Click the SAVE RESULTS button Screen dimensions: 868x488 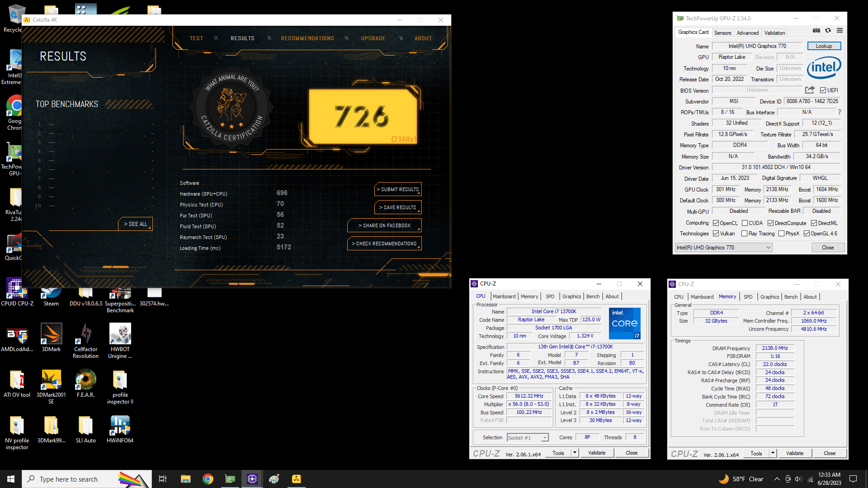tap(398, 207)
